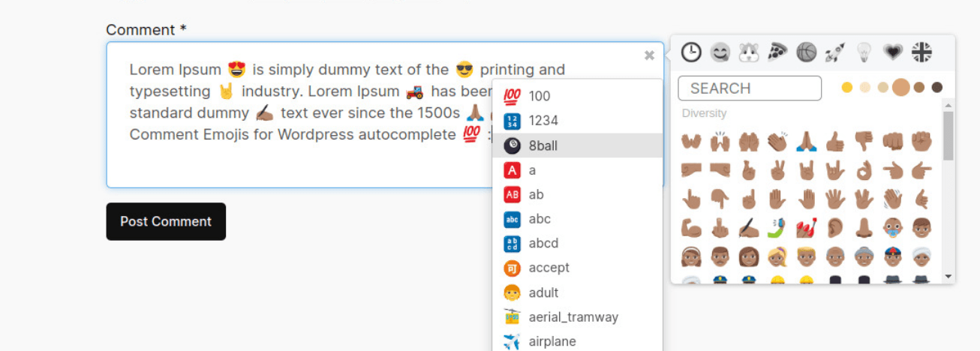Select the basketball activity category icon
This screenshot has height=351, width=980.
click(x=806, y=52)
